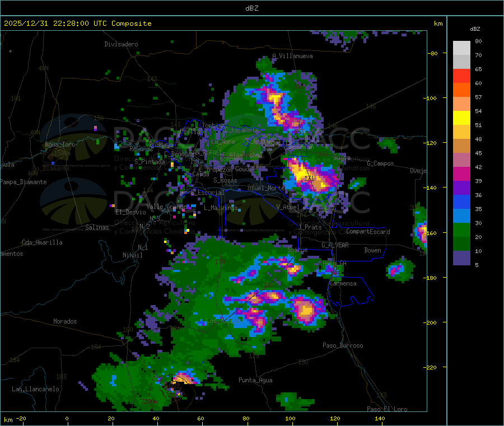Select the bright green 20-30 dBZ legend swatch

tap(461, 230)
